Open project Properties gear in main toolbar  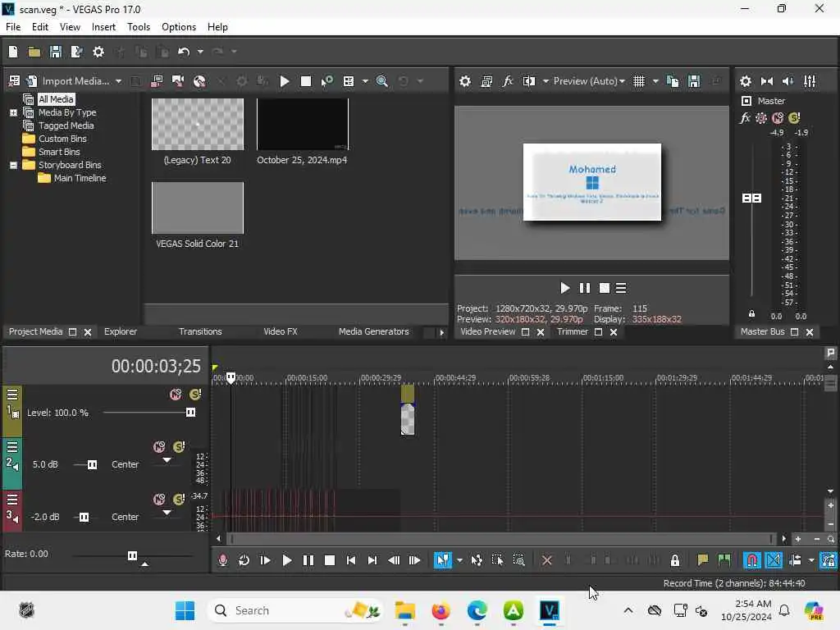[x=98, y=52]
